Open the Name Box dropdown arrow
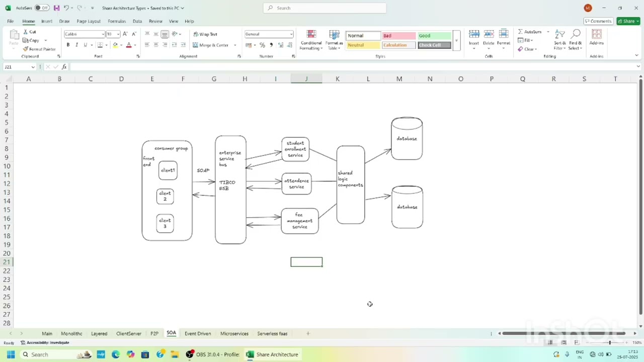Viewport: 644px width, 362px height. click(x=33, y=67)
